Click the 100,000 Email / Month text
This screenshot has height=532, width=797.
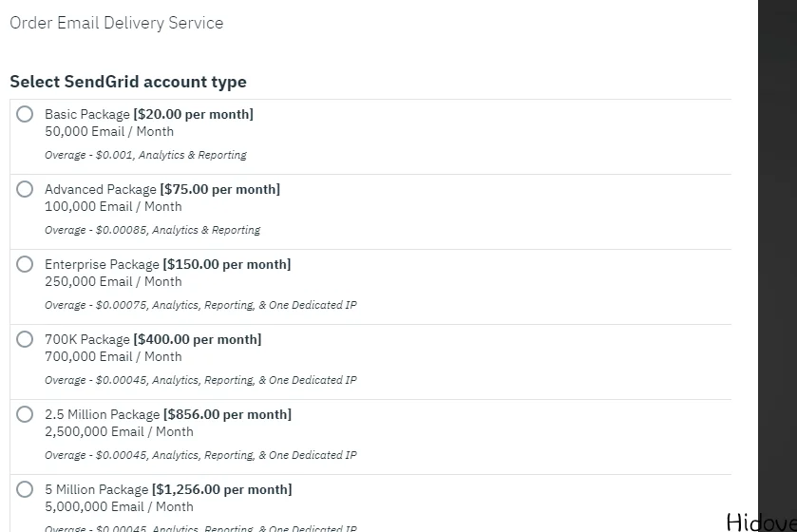(x=113, y=206)
